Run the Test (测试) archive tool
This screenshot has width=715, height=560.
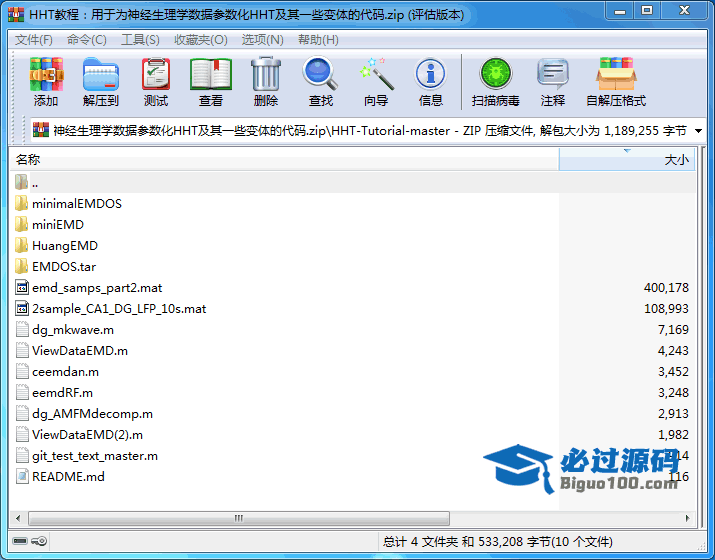(156, 74)
